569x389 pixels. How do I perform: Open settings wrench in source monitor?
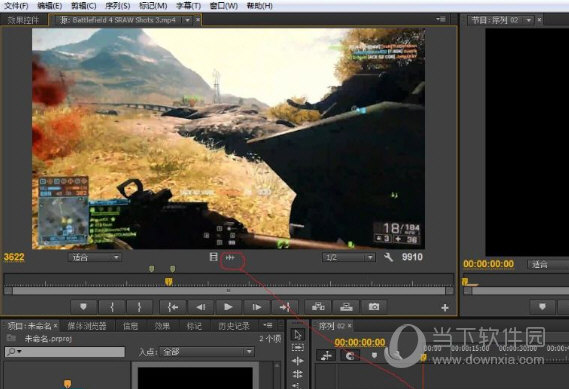pyautogui.click(x=388, y=257)
